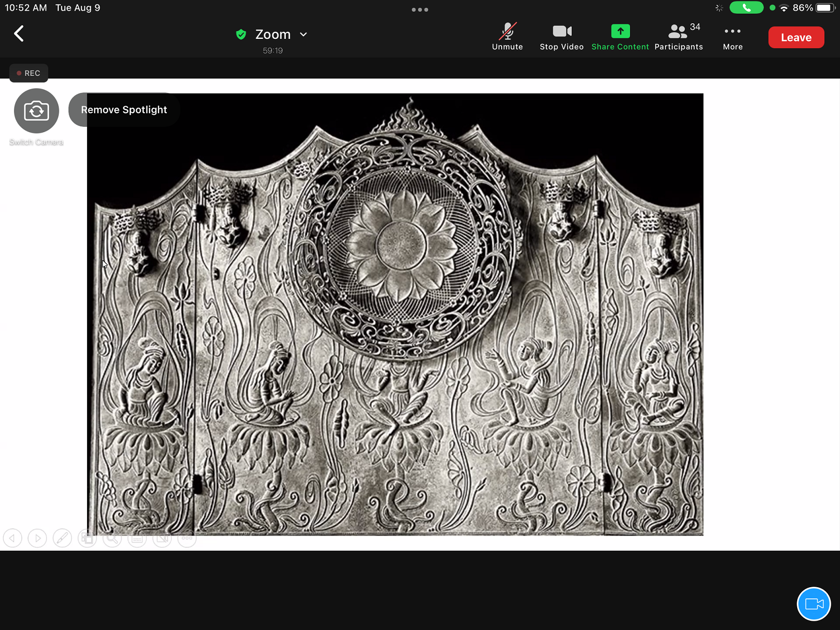Click the magnifier zoom slide tool
The height and width of the screenshot is (630, 840).
[x=112, y=538]
